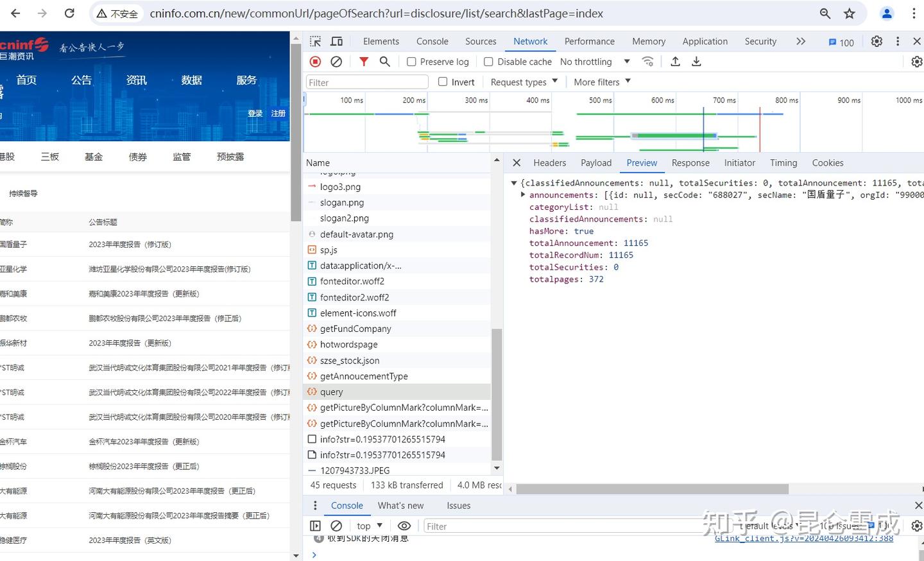The width and height of the screenshot is (924, 561).
Task: Toggle the red network filter funnel
Action: pos(364,62)
